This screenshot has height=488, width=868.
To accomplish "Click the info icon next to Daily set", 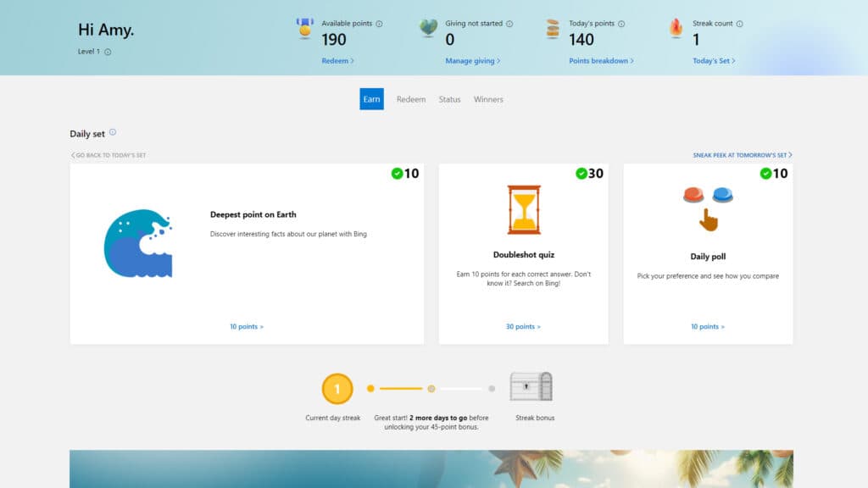I will [x=113, y=132].
